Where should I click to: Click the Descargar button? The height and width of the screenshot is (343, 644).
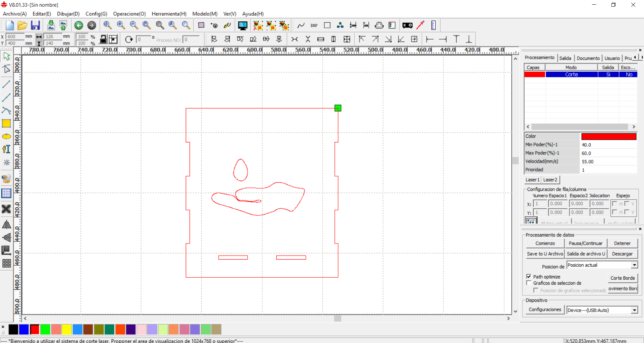point(622,254)
